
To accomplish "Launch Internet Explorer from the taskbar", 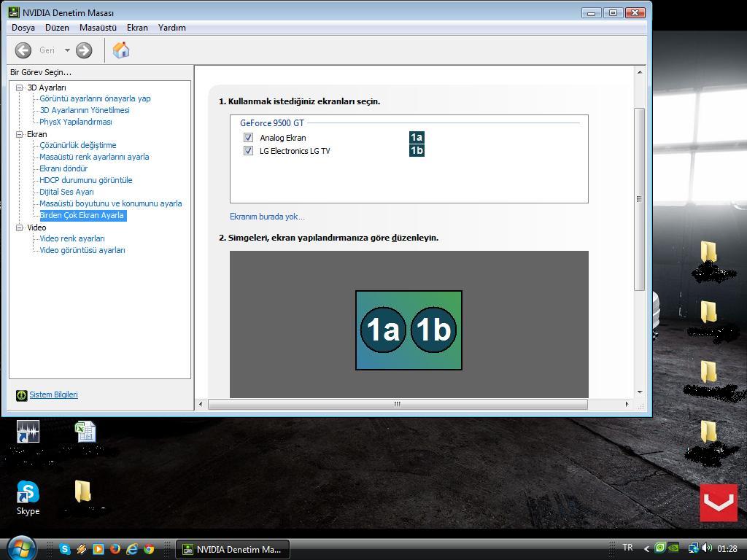I will click(132, 549).
